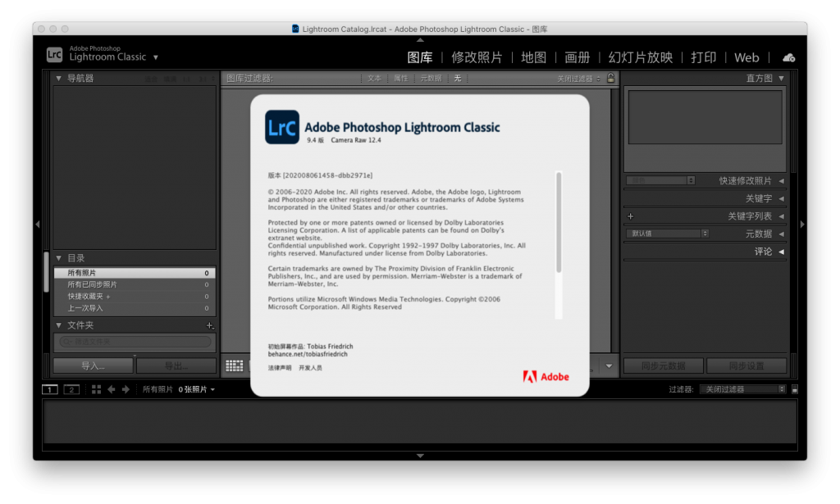Open the Map (地图) module

point(533,57)
